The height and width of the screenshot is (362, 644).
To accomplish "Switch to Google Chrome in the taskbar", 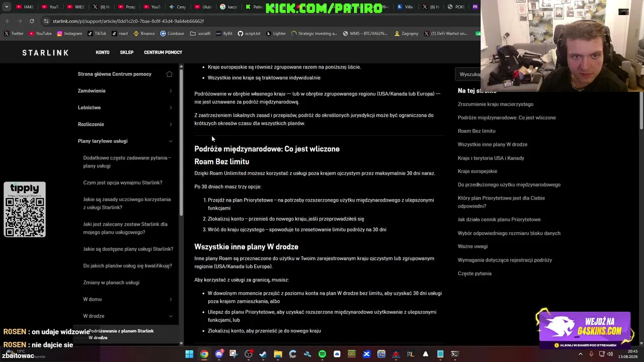I will point(204,354).
